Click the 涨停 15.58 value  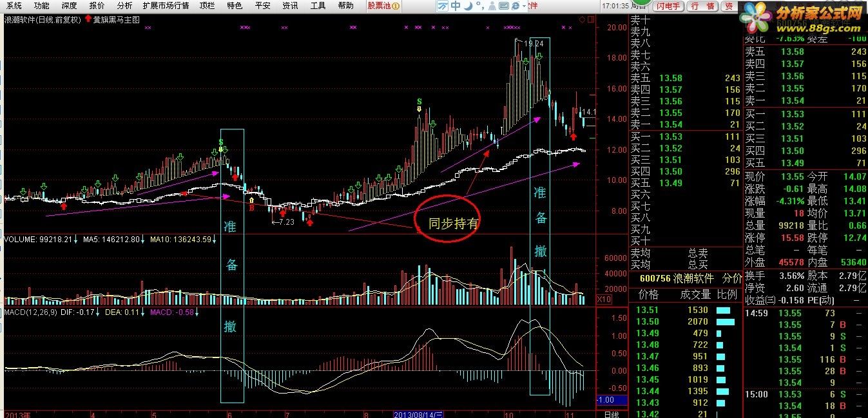tap(793, 238)
